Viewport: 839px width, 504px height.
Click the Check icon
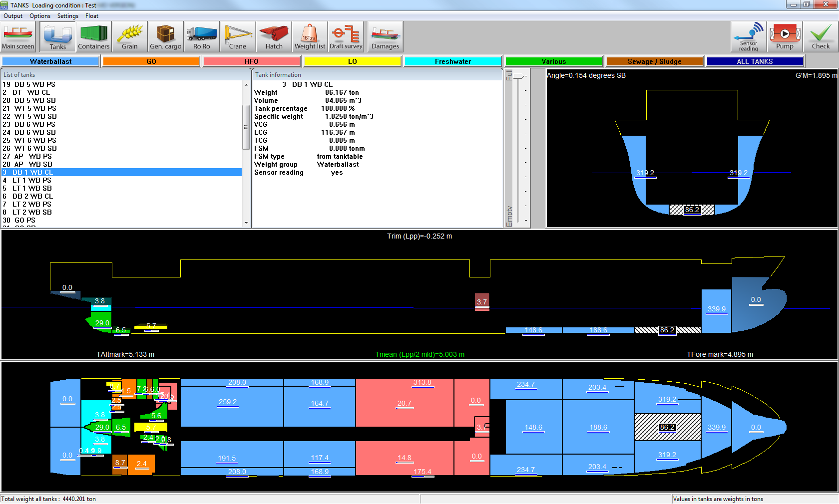821,36
